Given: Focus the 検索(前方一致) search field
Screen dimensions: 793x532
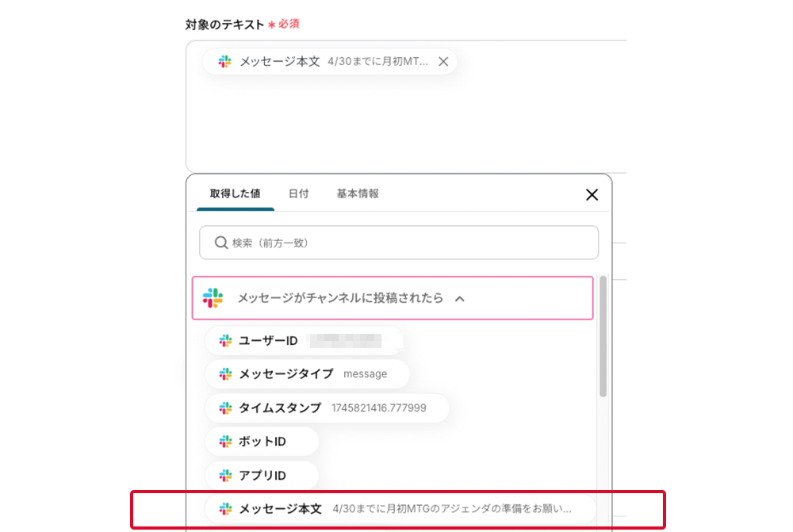Looking at the screenshot, I should coord(404,243).
